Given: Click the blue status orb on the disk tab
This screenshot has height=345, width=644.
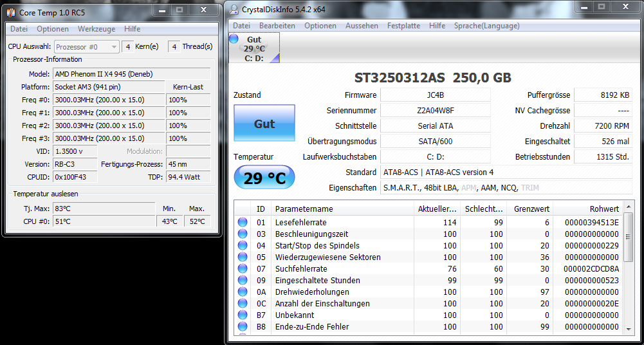Looking at the screenshot, I should click(234, 39).
